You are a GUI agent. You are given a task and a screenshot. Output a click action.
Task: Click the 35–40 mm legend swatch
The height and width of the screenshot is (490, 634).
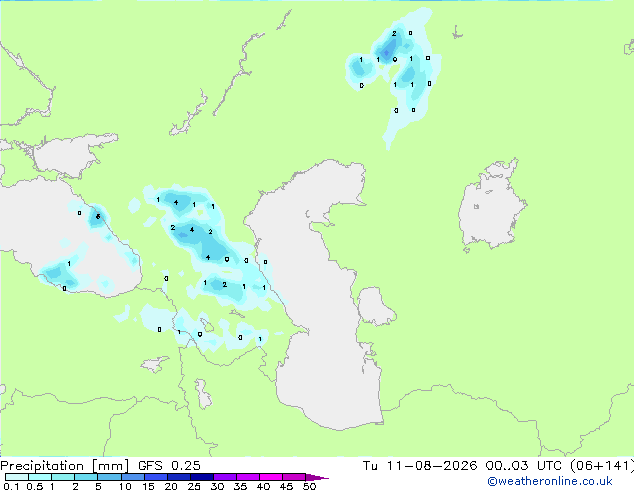pyautogui.click(x=248, y=477)
